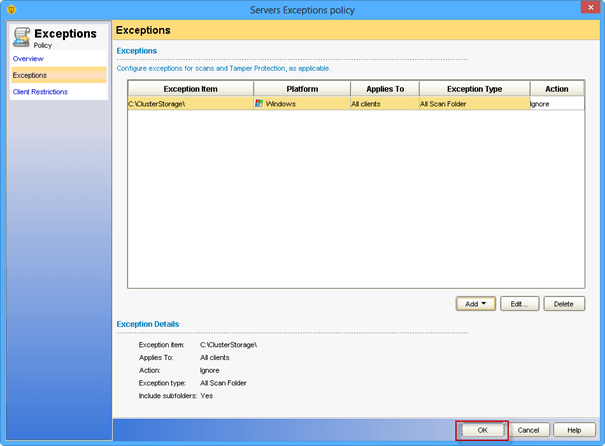The height and width of the screenshot is (446, 605).
Task: Click the Windows platform icon in the row
Action: [260, 103]
